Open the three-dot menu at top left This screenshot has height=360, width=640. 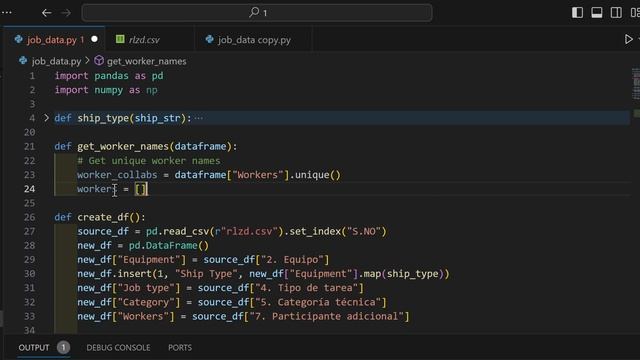pos(7,13)
